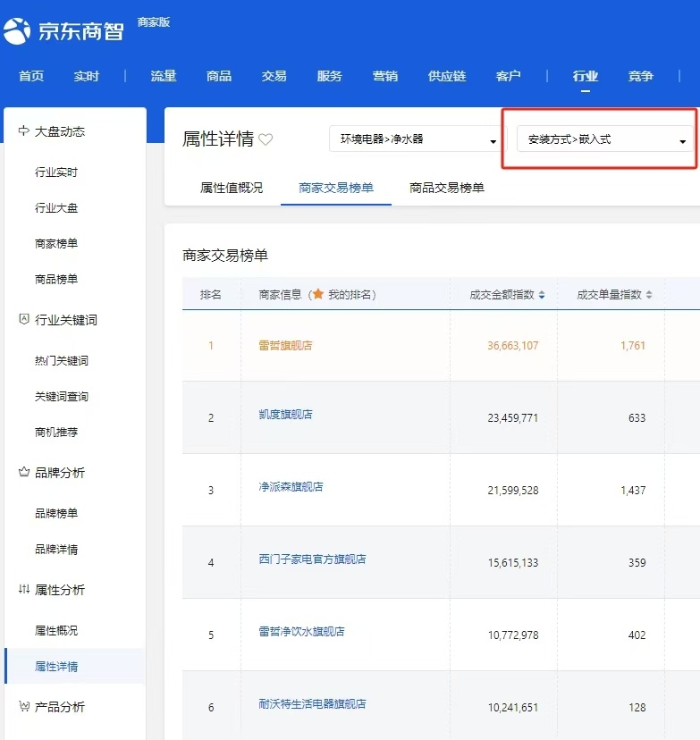Click the order index value 633

coord(637,417)
